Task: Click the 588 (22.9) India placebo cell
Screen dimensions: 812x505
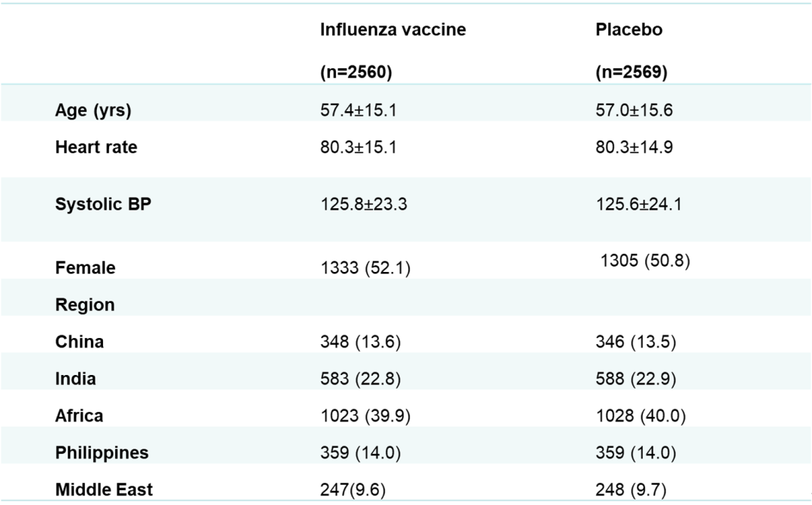Action: [635, 379]
